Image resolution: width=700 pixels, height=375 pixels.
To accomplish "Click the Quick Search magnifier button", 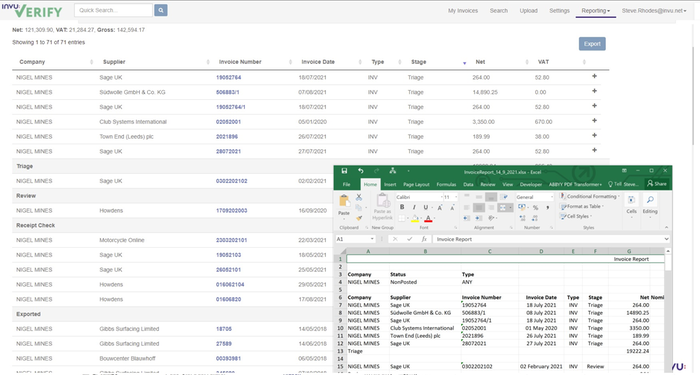I will coord(161,10).
